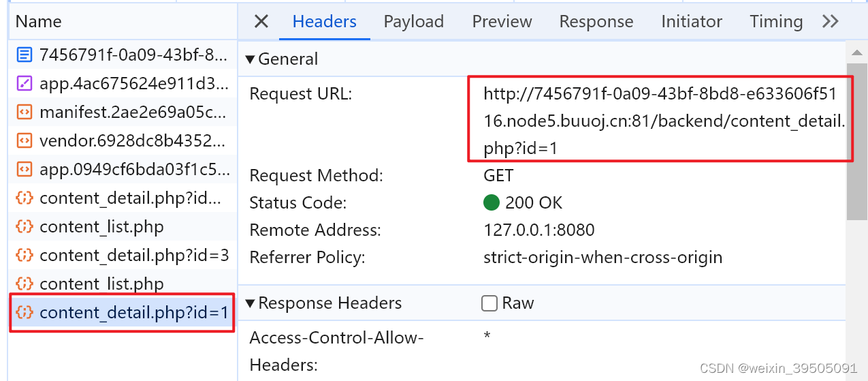Click the document icon of 7456791f request
868x381 pixels.
click(25, 55)
